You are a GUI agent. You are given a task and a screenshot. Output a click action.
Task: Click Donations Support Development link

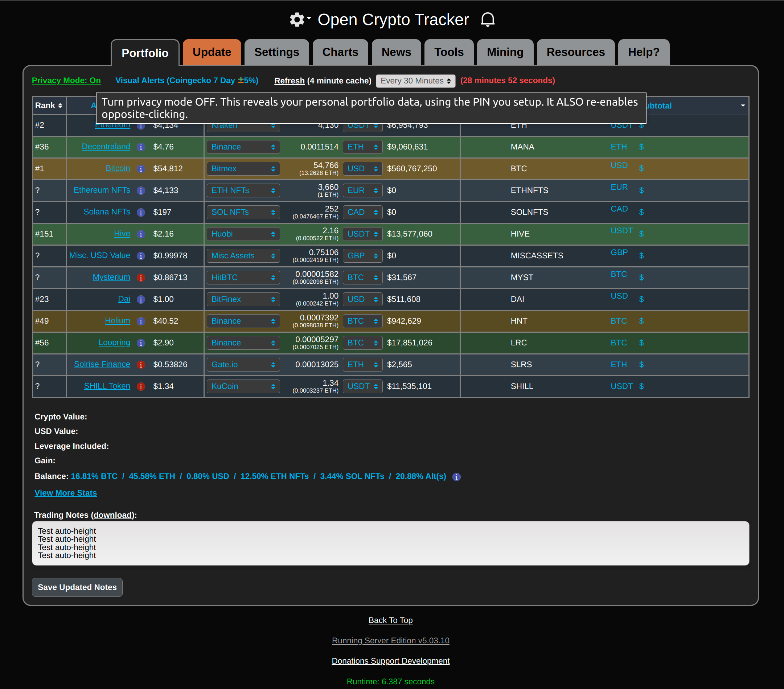point(390,661)
